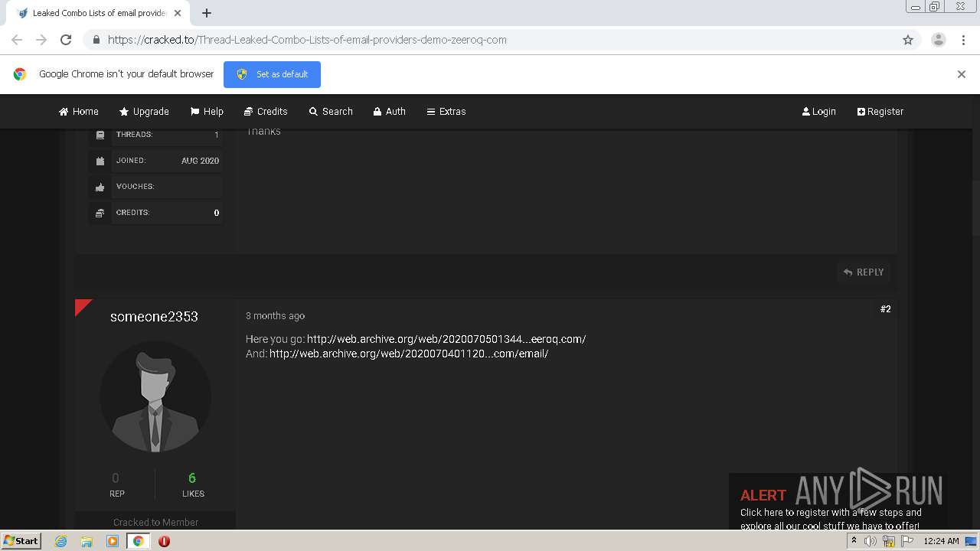Viewport: 980px width, 551px height.
Task: Select the Leaked Combo Lists tab
Action: pos(97,13)
